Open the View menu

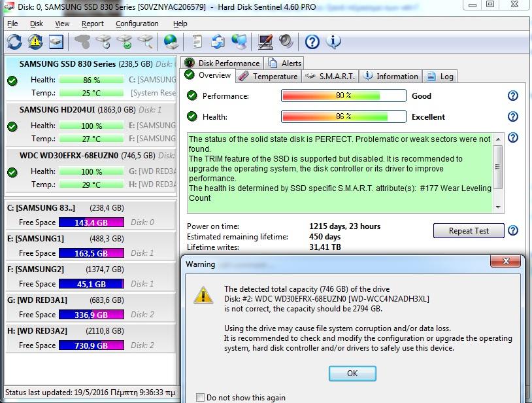pyautogui.click(x=62, y=24)
